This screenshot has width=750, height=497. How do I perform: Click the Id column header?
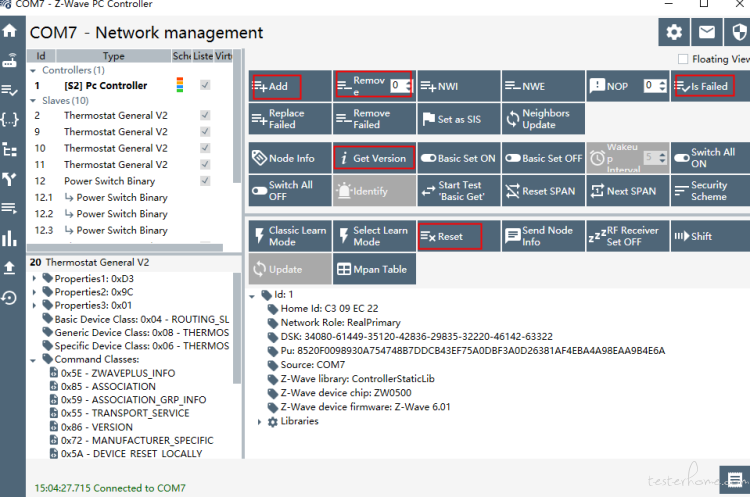(41, 56)
